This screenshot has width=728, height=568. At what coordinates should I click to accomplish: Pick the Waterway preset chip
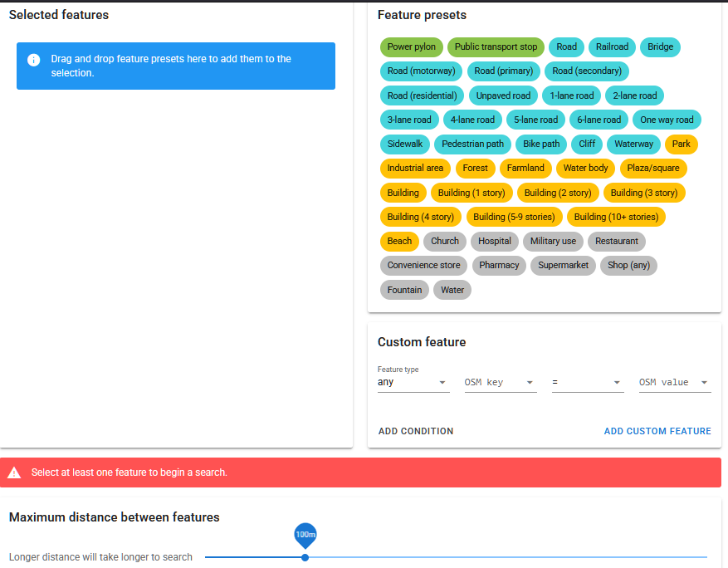tap(633, 144)
